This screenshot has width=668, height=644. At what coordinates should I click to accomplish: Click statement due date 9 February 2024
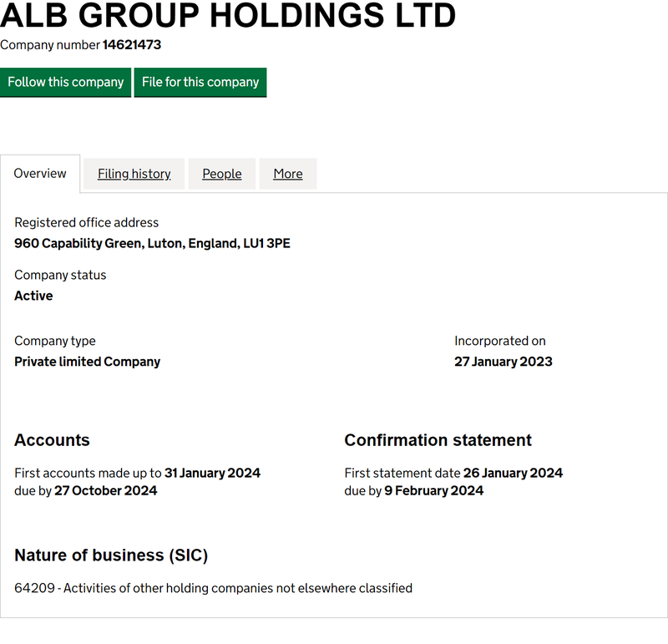[433, 490]
